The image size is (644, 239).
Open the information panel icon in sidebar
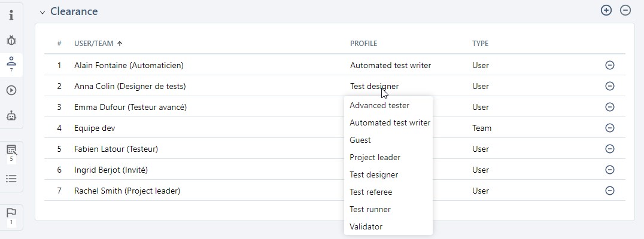point(11,15)
